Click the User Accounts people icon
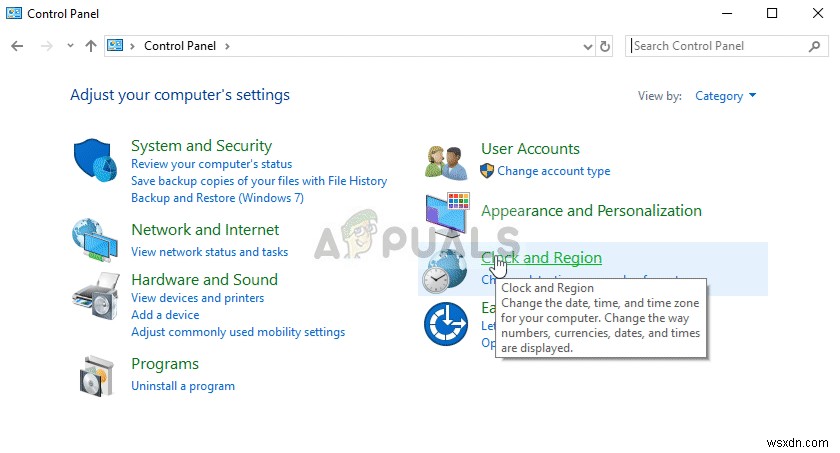The image size is (840, 453). tap(446, 160)
